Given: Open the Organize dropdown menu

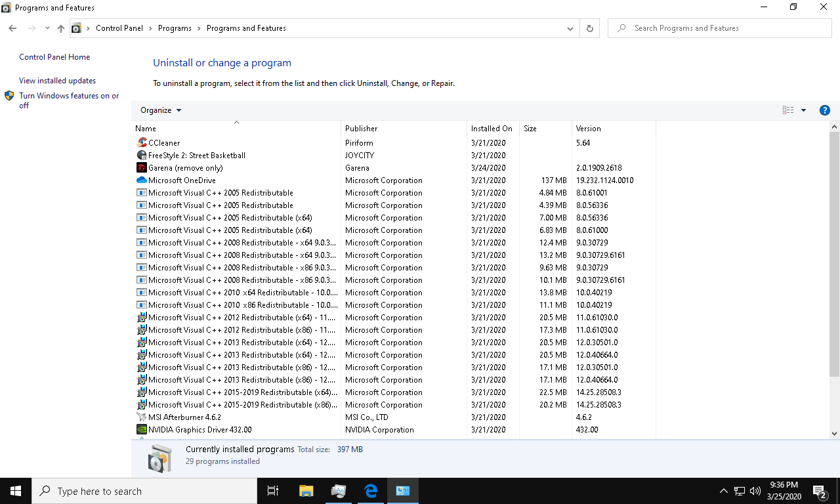Looking at the screenshot, I should [x=161, y=110].
